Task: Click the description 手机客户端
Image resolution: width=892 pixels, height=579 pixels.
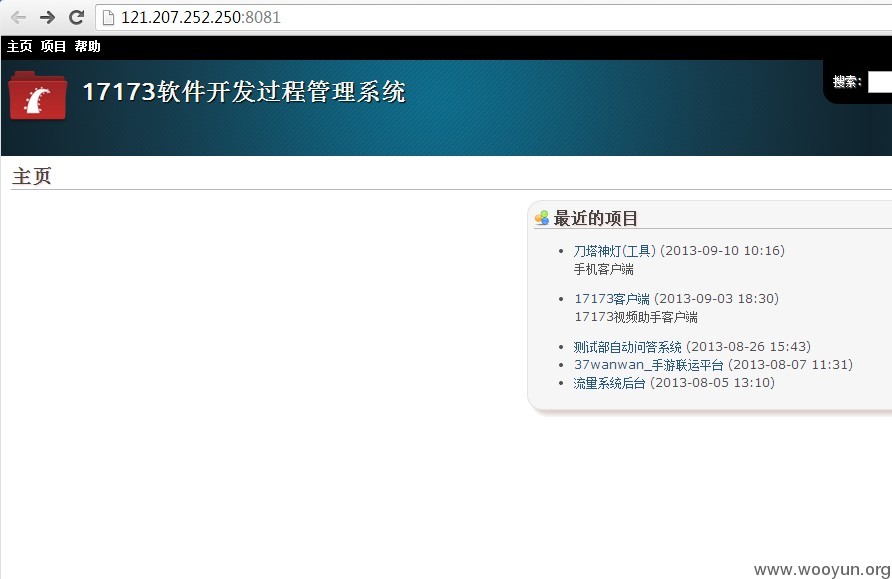Action: pyautogui.click(x=604, y=269)
